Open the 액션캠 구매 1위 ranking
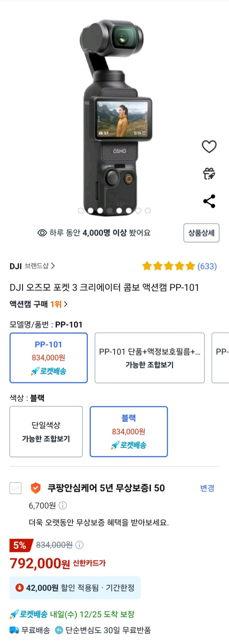This screenshot has width=229, height=644. point(39,304)
